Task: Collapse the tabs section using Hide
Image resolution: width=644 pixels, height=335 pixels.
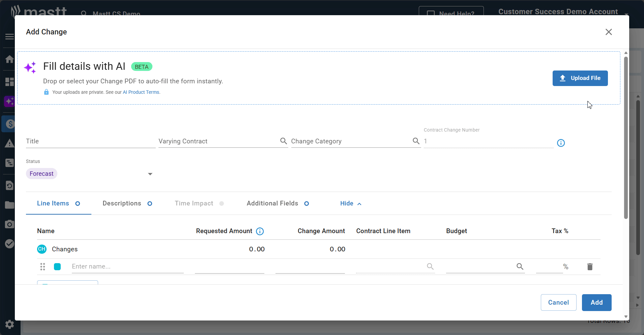Action: pos(350,203)
